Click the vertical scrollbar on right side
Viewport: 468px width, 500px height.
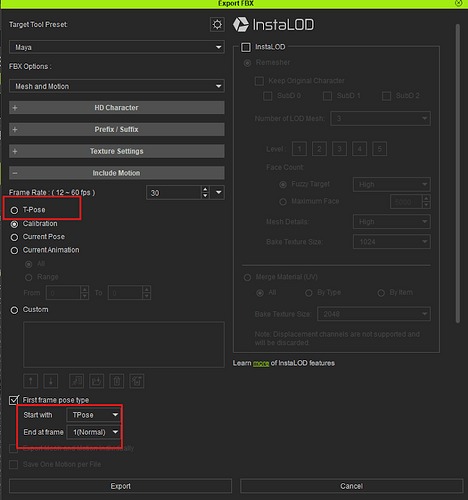pyautogui.click(x=458, y=173)
